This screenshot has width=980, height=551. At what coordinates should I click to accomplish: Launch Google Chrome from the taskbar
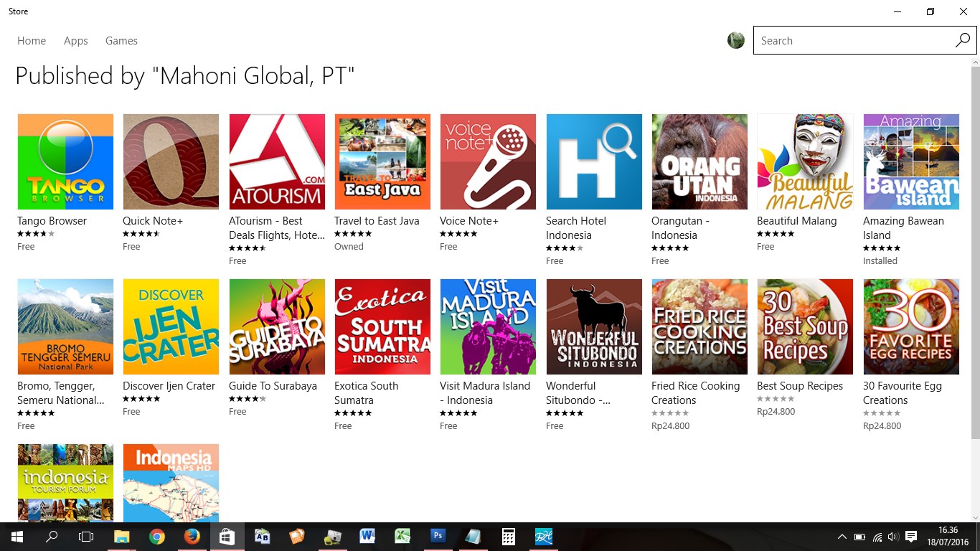[157, 537]
